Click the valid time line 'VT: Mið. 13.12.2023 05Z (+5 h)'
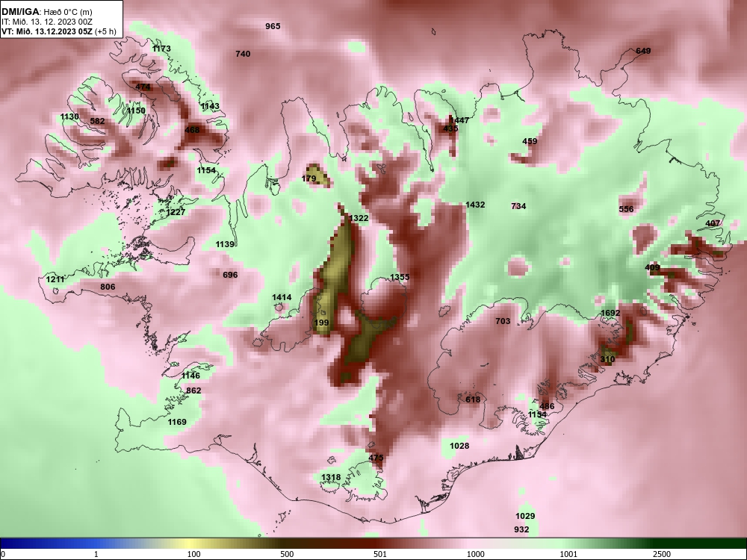Image resolution: width=747 pixels, height=560 pixels. tap(58, 31)
